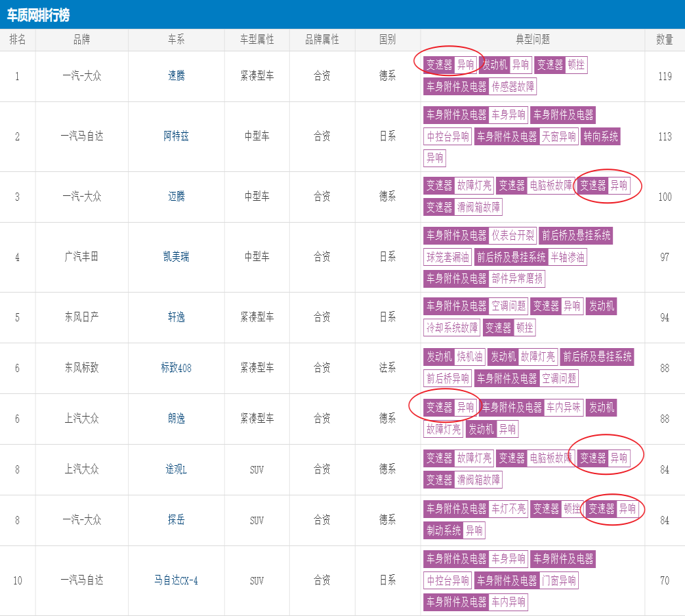Select the 部件异常磨损 tag in 凯美瑞 row
Image resolution: width=685 pixels, height=616 pixels.
(516, 279)
